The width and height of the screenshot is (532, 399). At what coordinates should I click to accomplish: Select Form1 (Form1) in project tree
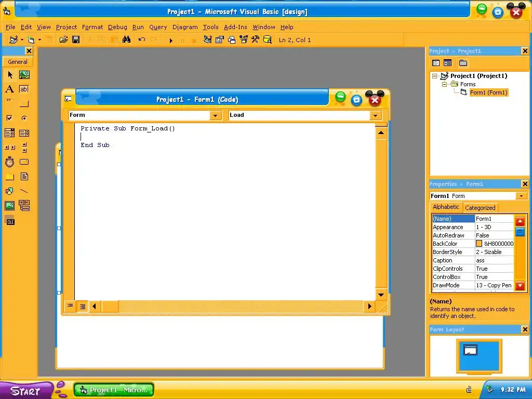pyautogui.click(x=488, y=92)
